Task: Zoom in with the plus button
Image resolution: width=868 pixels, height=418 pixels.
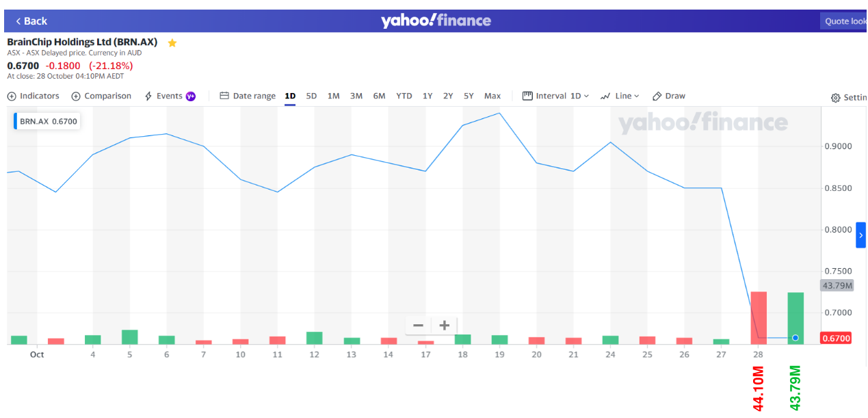Action: coord(444,326)
